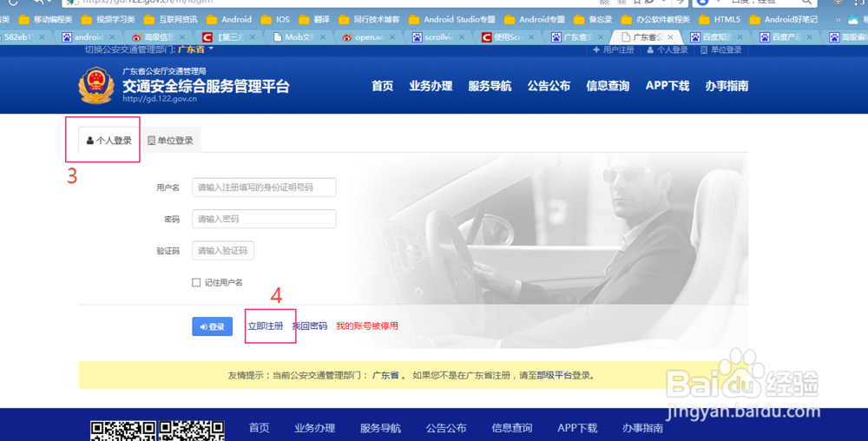This screenshot has height=441, width=868.
Task: Focus the 用户名 ID number input field
Action: pos(264,188)
